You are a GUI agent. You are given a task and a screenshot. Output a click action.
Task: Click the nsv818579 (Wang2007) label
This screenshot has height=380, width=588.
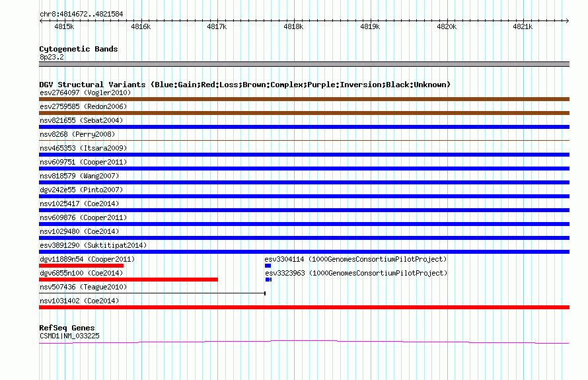79,176
